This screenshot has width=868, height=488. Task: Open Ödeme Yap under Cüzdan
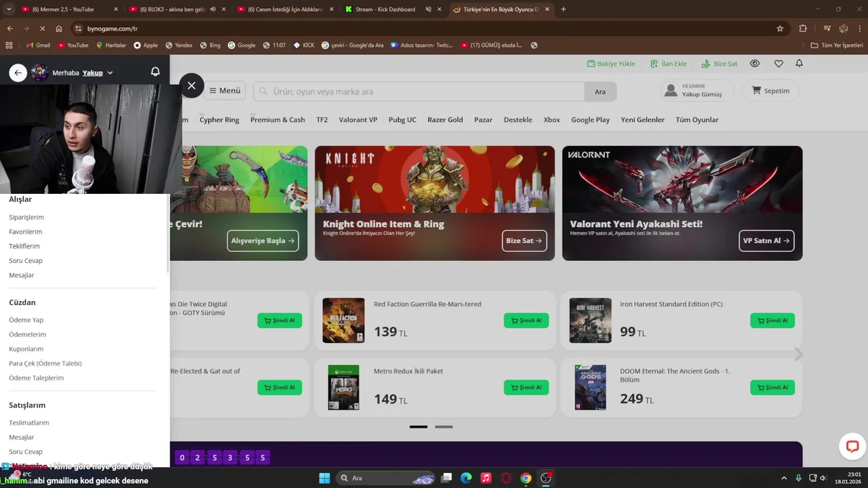coord(26,320)
